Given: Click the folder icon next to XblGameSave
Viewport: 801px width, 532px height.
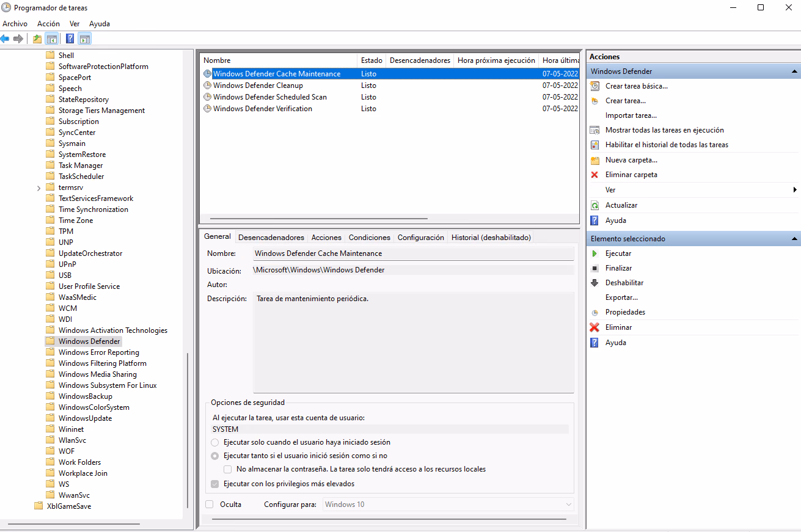Looking at the screenshot, I should click(38, 506).
